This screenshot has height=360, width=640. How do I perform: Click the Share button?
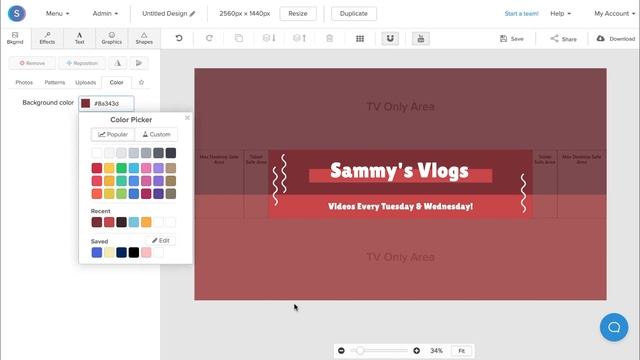(x=564, y=39)
